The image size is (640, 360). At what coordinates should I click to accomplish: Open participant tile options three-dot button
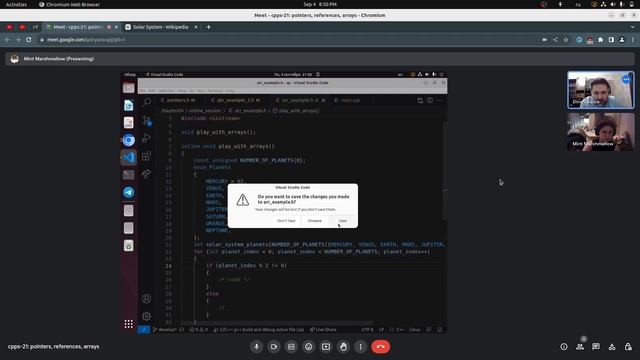click(626, 80)
